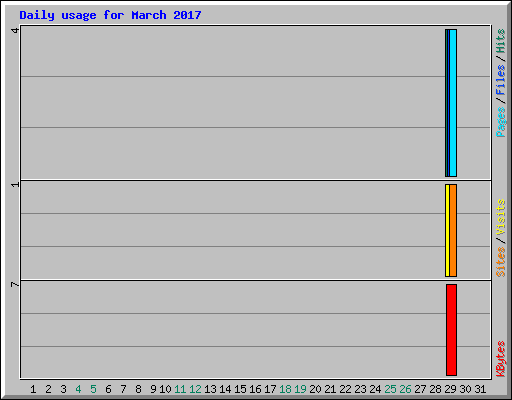Click the y-axis value 7
512x400 pixels.
(15, 284)
